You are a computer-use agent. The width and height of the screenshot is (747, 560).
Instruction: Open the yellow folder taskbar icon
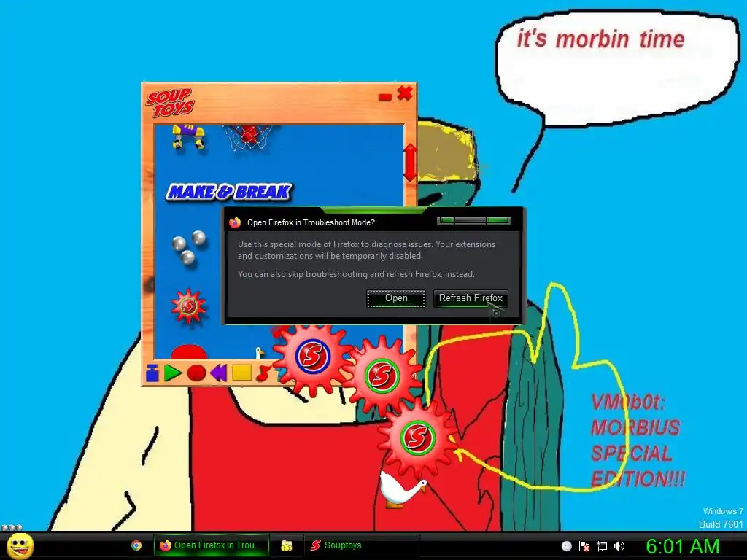click(286, 545)
